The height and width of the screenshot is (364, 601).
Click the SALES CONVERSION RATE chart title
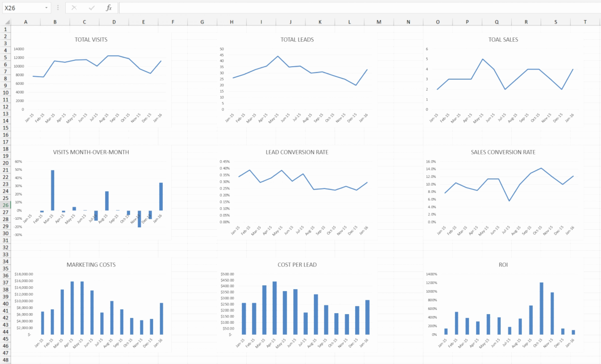(503, 152)
